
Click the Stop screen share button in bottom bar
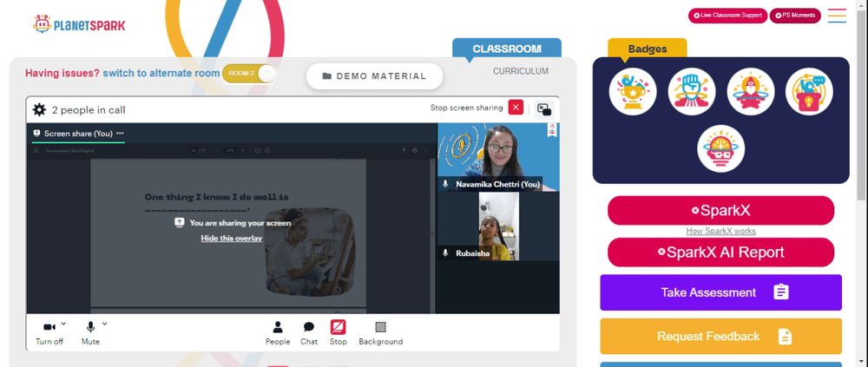point(339,333)
